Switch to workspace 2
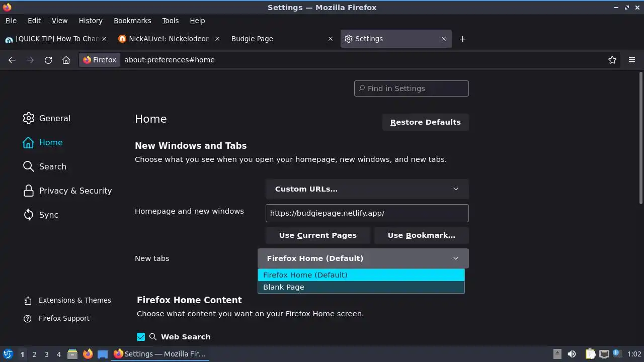This screenshot has width=644, height=362. [34, 354]
